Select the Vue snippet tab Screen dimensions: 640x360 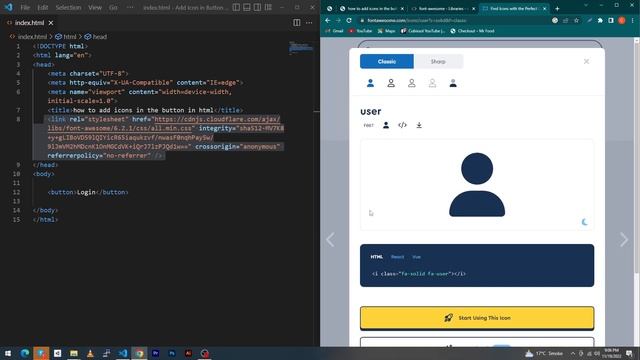416,257
